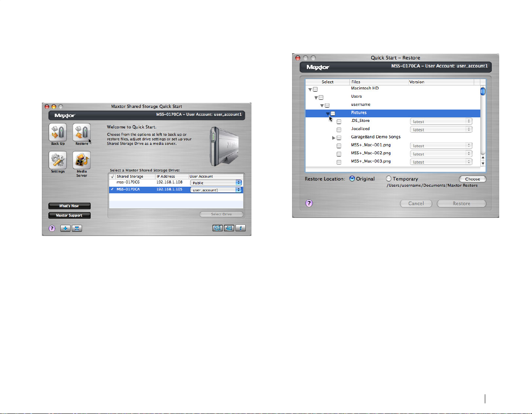Check the MSS+_Mac-002.png checkbox

(x=339, y=154)
